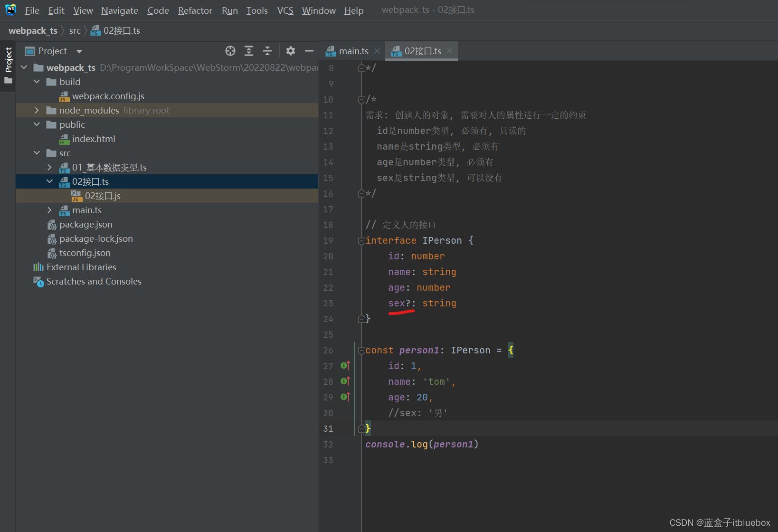The image size is (778, 532).
Task: Click src breadcrumb in navigation bar
Action: coord(75,30)
